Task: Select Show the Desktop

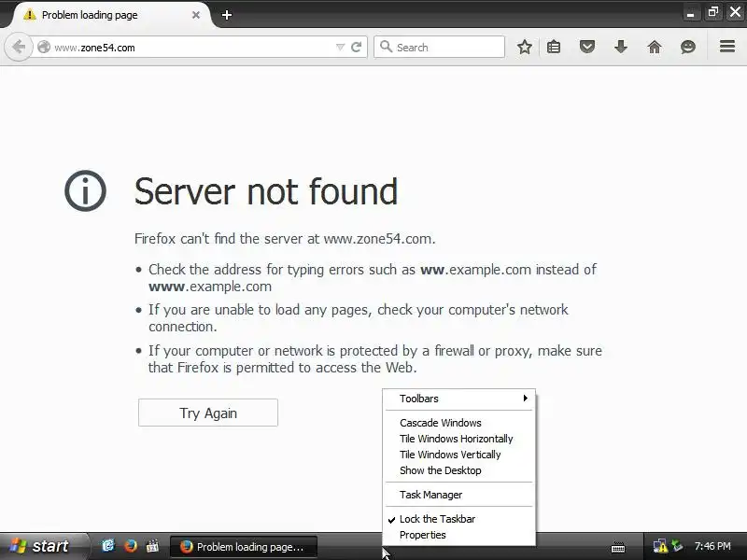Action: tap(459, 470)
